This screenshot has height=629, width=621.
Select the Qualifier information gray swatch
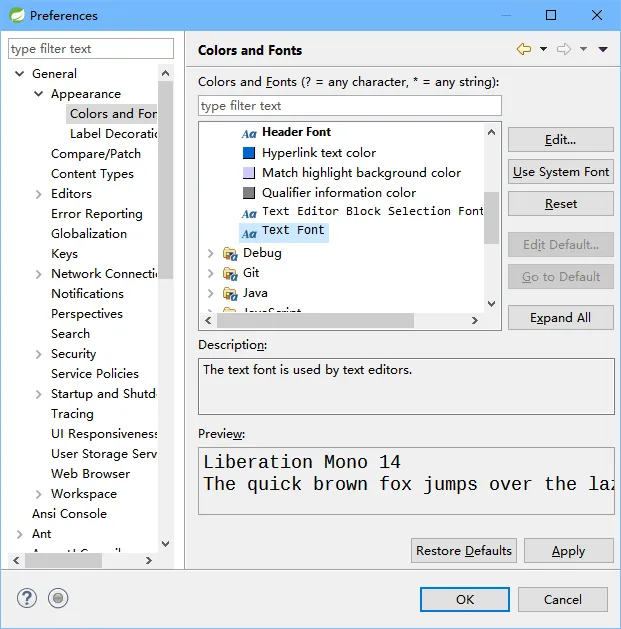click(249, 193)
